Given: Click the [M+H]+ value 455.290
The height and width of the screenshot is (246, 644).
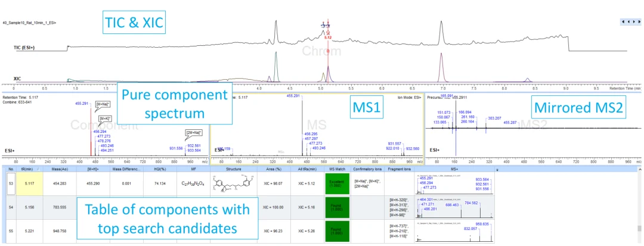Looking at the screenshot, I should [93, 183].
